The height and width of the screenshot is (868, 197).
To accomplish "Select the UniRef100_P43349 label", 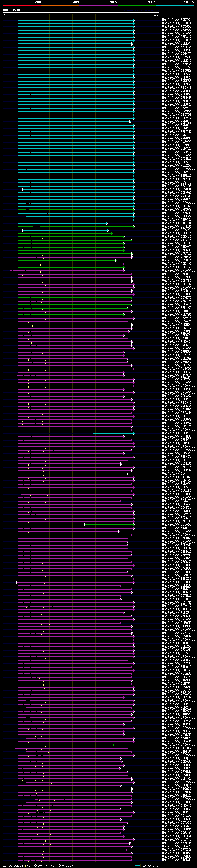I will point(176,88).
